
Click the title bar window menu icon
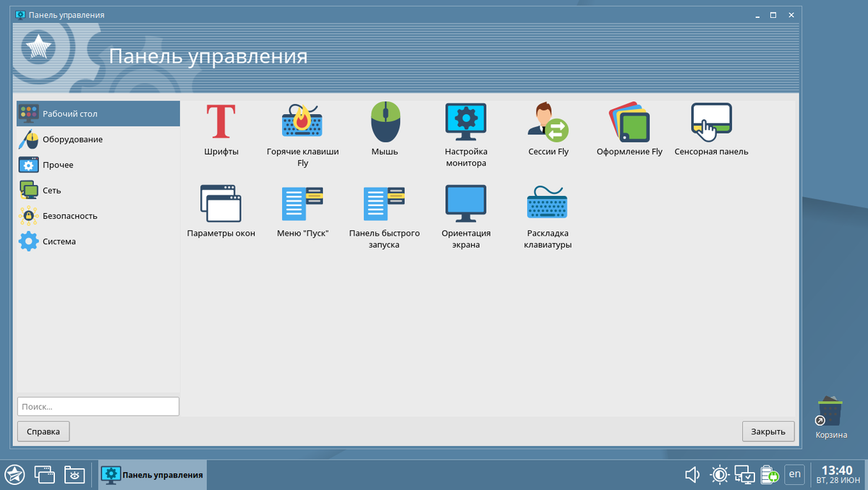[20, 15]
